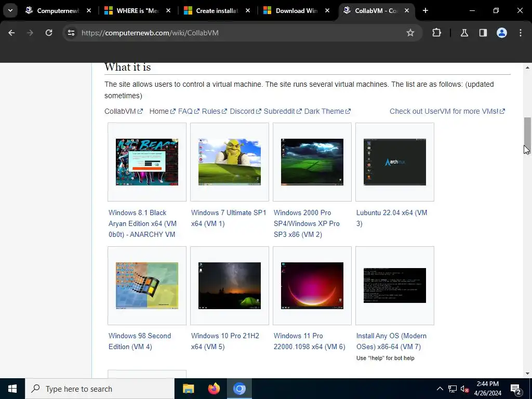Switch to the Computernewb tab

(58, 10)
